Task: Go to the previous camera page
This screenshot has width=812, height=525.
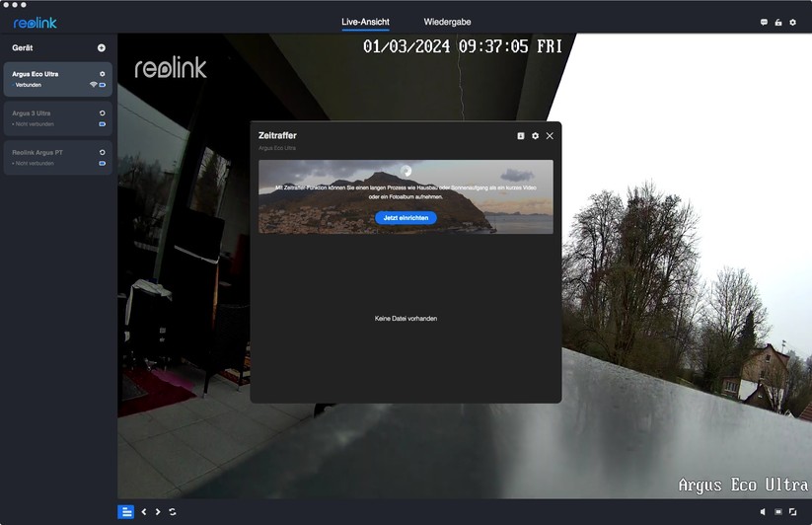Action: click(144, 511)
